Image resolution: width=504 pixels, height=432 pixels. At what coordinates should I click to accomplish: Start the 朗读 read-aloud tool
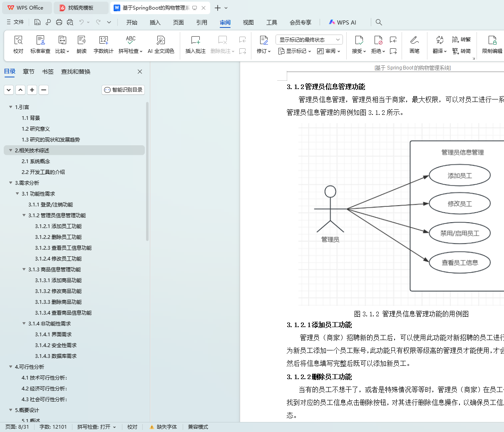click(82, 45)
